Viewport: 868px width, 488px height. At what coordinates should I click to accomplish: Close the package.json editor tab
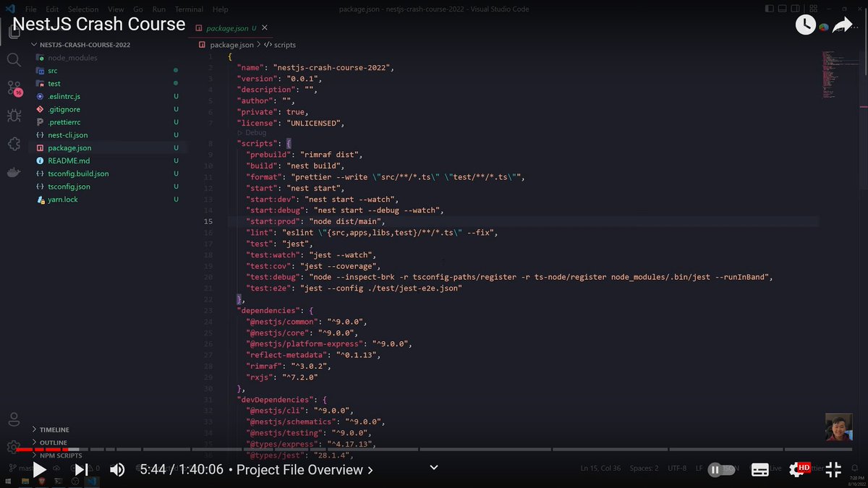coord(265,28)
